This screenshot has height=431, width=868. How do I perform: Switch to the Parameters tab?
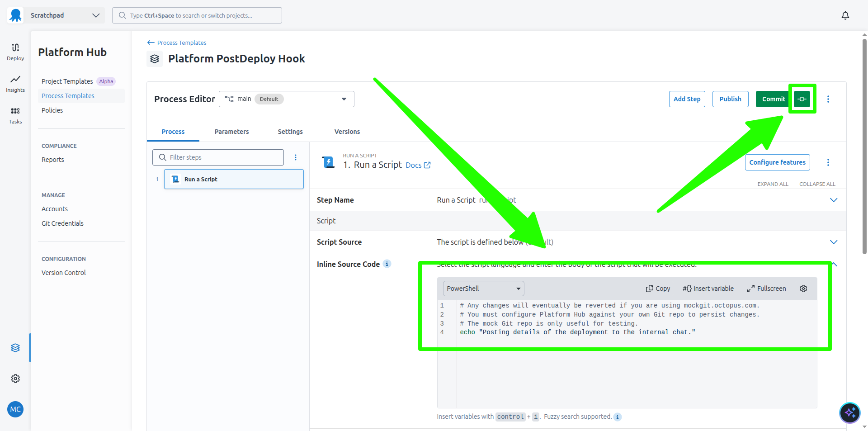point(231,132)
